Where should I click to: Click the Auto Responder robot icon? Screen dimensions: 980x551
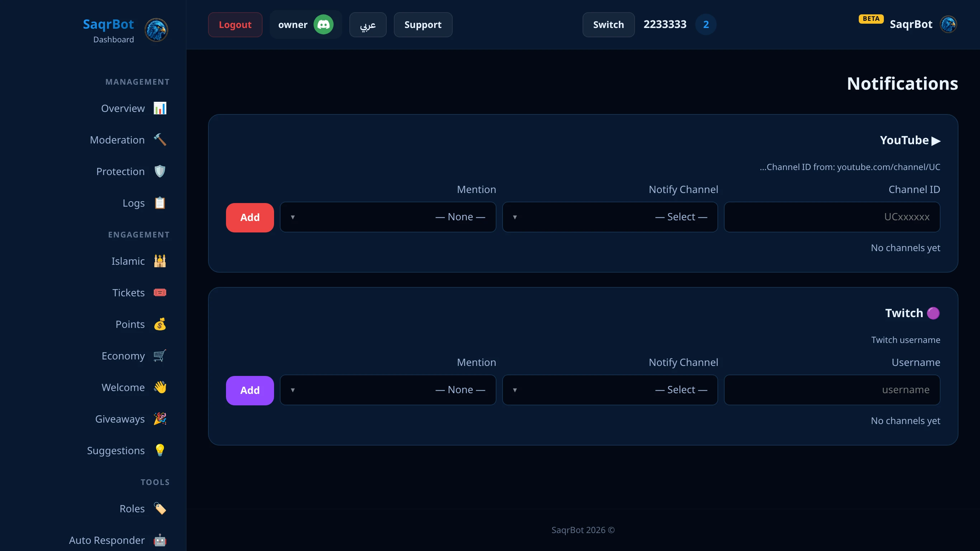[160, 540]
